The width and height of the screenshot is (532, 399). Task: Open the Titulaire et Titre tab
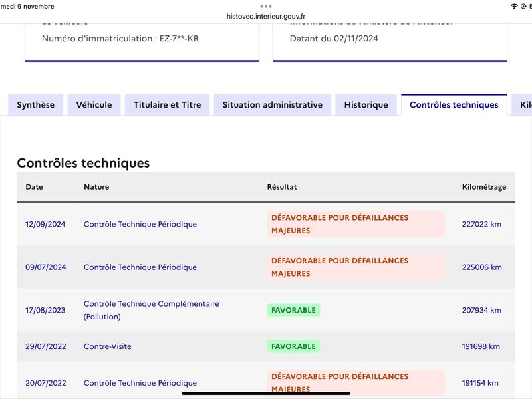pos(168,105)
